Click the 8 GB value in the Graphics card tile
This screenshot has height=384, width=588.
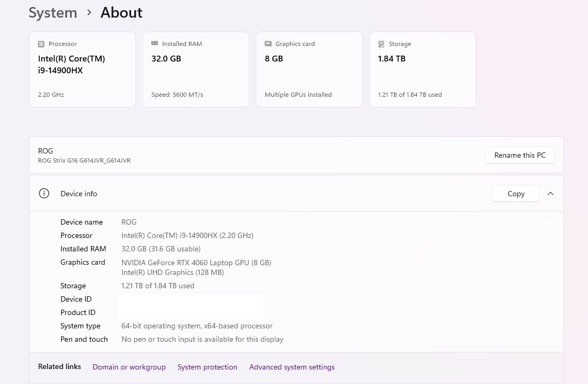(274, 58)
